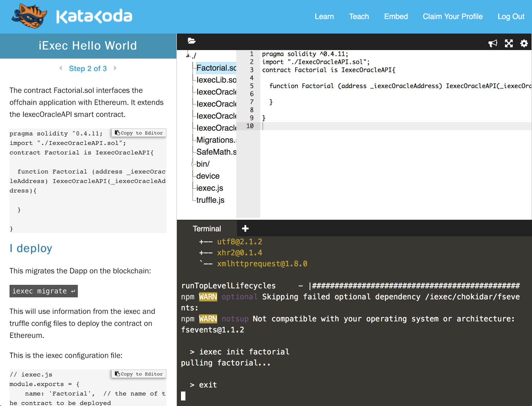Open IexecLib.sol in the file tree

pos(216,80)
